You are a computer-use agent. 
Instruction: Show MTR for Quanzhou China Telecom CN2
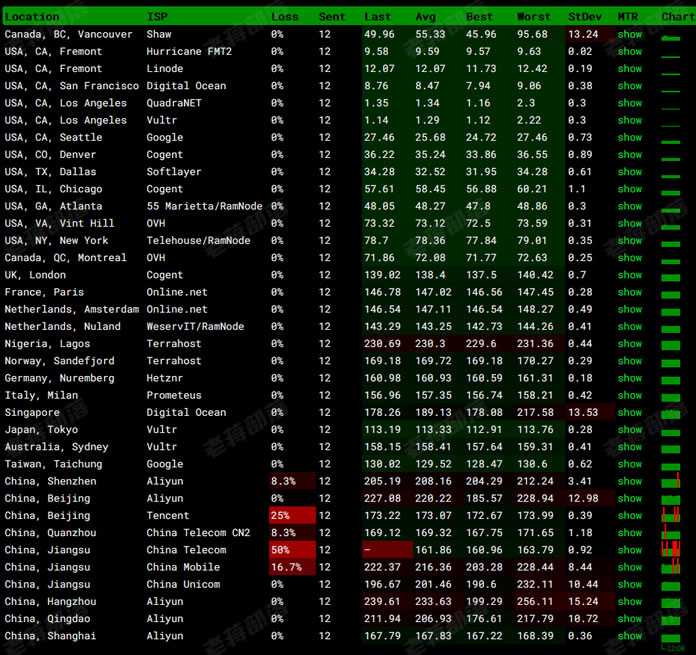(x=629, y=533)
